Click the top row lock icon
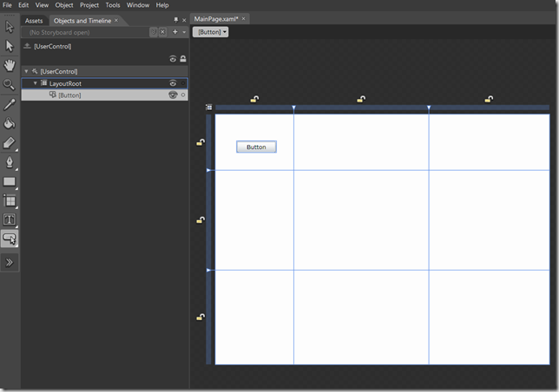 (201, 142)
